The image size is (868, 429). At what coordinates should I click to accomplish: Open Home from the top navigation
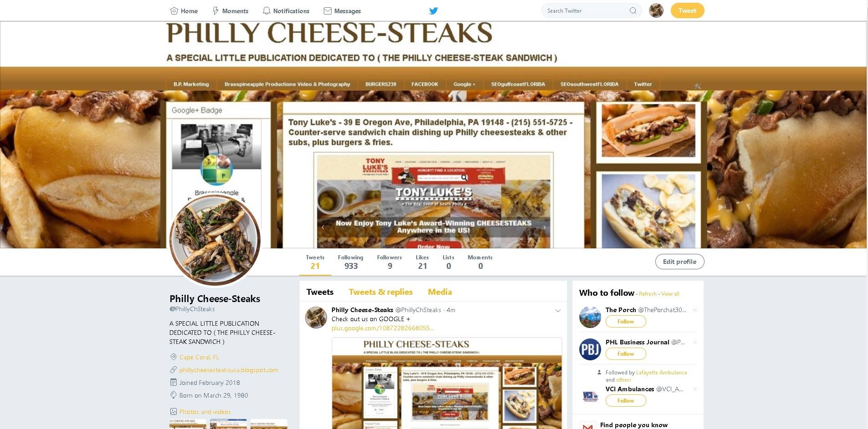tap(184, 11)
